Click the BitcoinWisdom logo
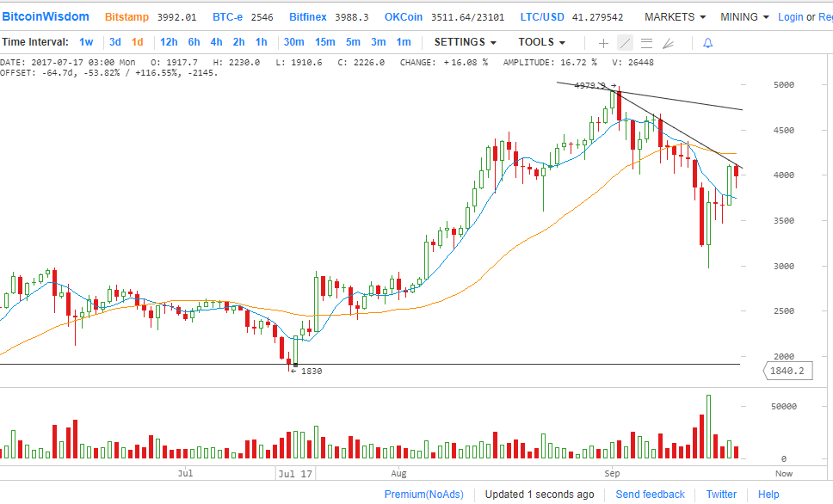The image size is (833, 504). pos(46,17)
